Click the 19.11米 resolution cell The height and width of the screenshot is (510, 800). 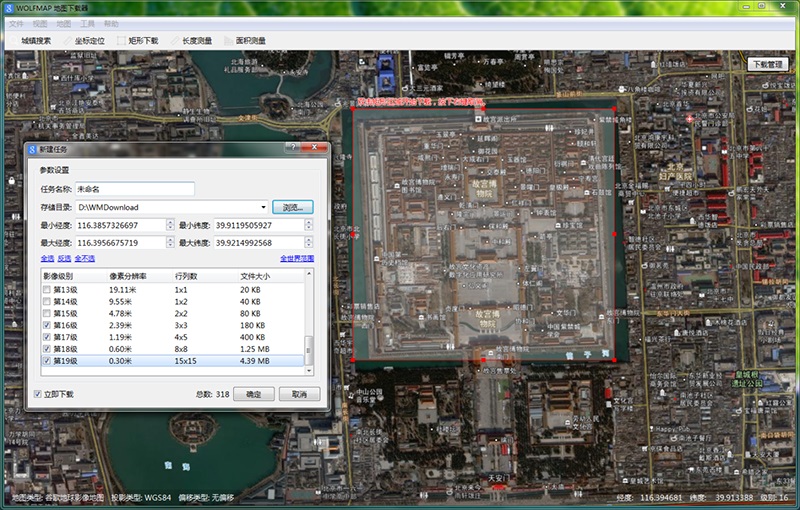point(122,290)
